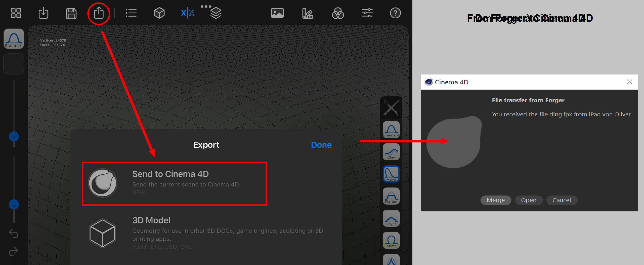Open the scene list icon
Screen dimensions: 644x265
(131, 13)
